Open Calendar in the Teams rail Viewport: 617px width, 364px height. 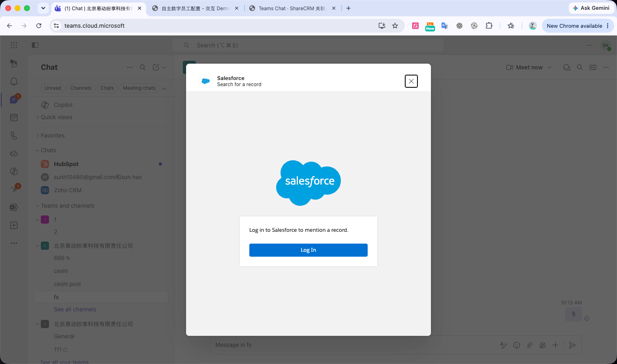point(14,118)
